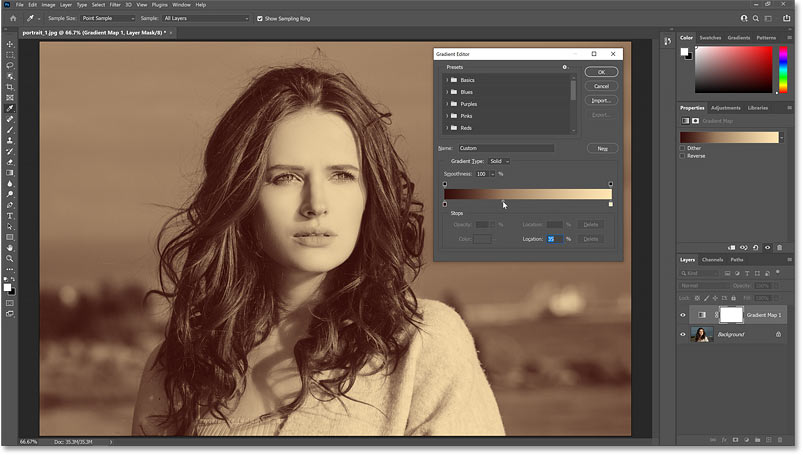The width and height of the screenshot is (803, 455).
Task: Expand the Pinks preset folder
Action: point(447,116)
